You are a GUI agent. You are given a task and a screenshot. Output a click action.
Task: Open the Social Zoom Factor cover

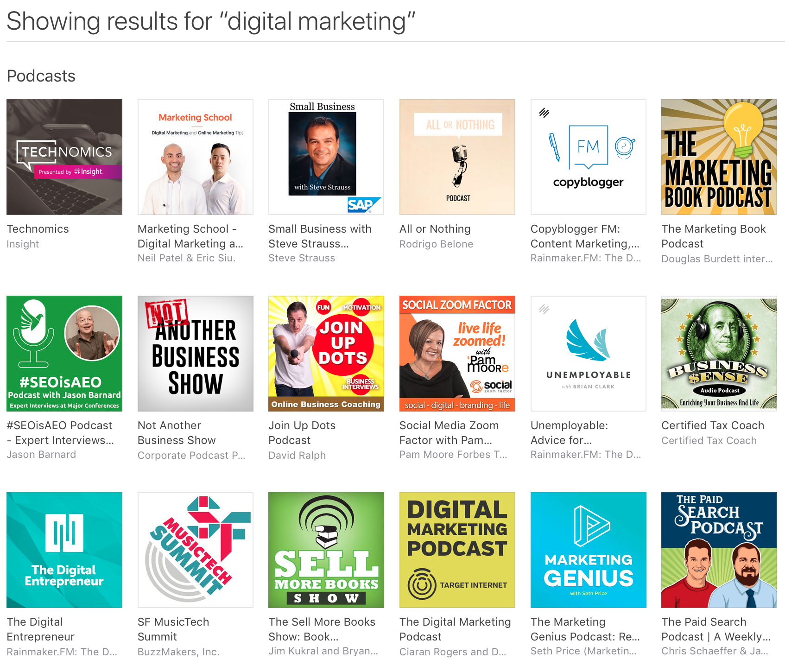[x=457, y=354]
